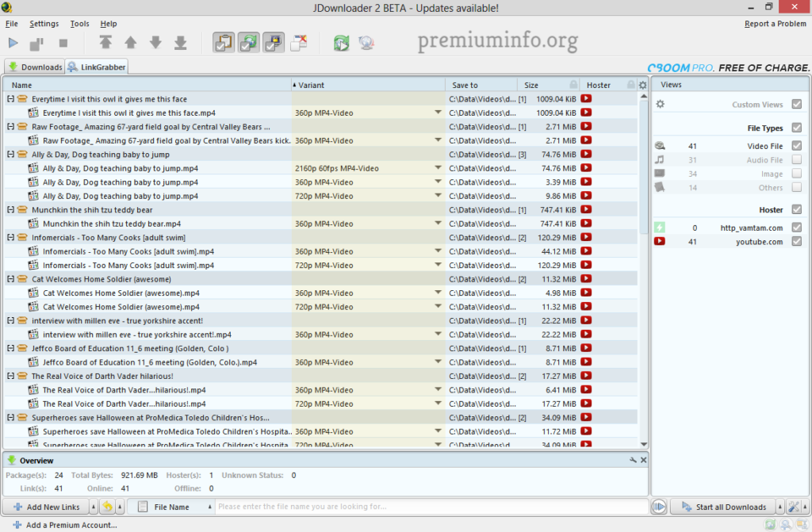Click the reconnect globe icon in toolbar

tap(366, 43)
